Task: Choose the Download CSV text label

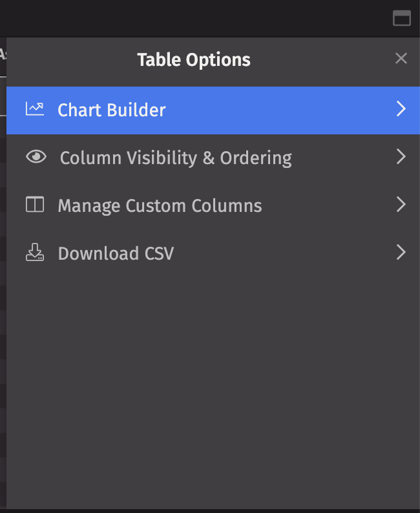Action: click(116, 254)
